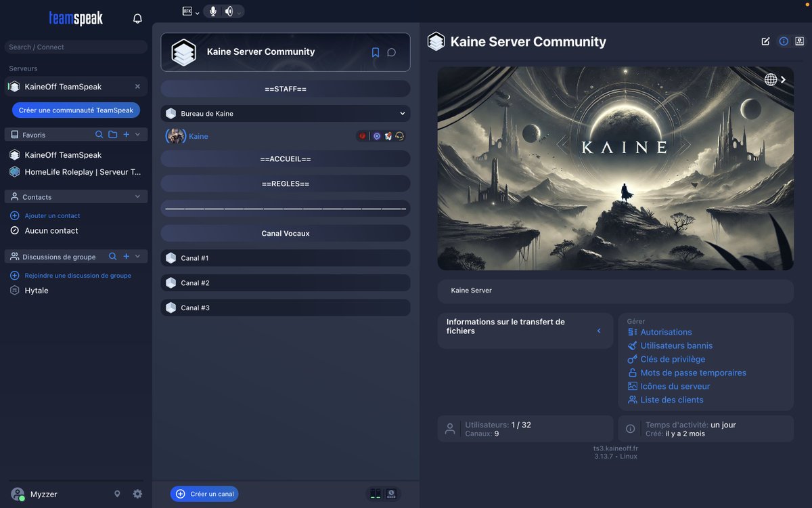812x508 pixels.
Task: Add new favorite with plus icon
Action: coord(126,135)
